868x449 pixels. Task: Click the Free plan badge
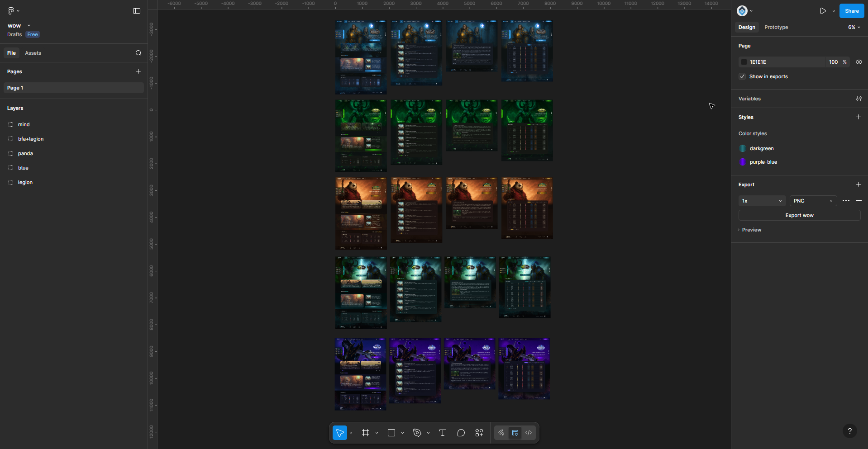coord(33,34)
